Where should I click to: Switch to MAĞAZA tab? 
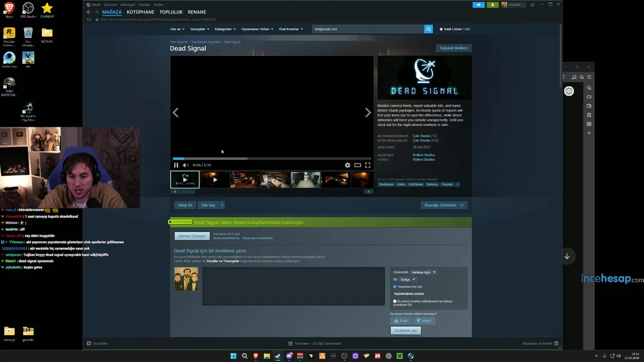(112, 12)
